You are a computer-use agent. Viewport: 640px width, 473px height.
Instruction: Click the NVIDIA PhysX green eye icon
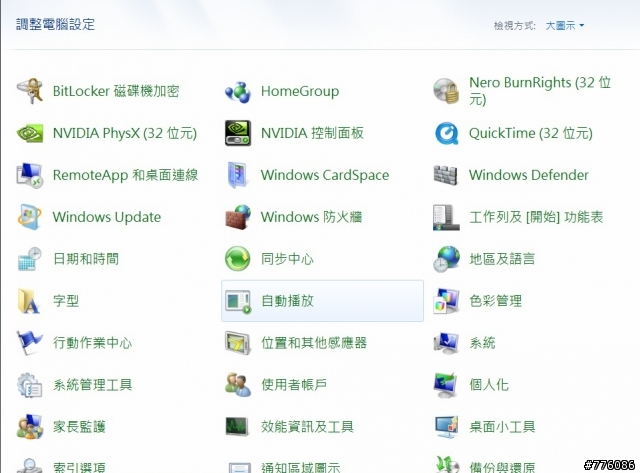point(29,133)
